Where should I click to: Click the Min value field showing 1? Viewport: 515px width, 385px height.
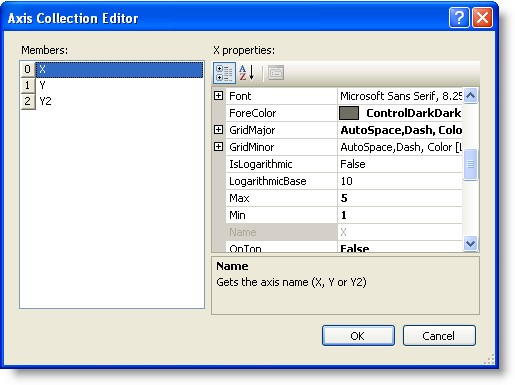tap(400, 215)
